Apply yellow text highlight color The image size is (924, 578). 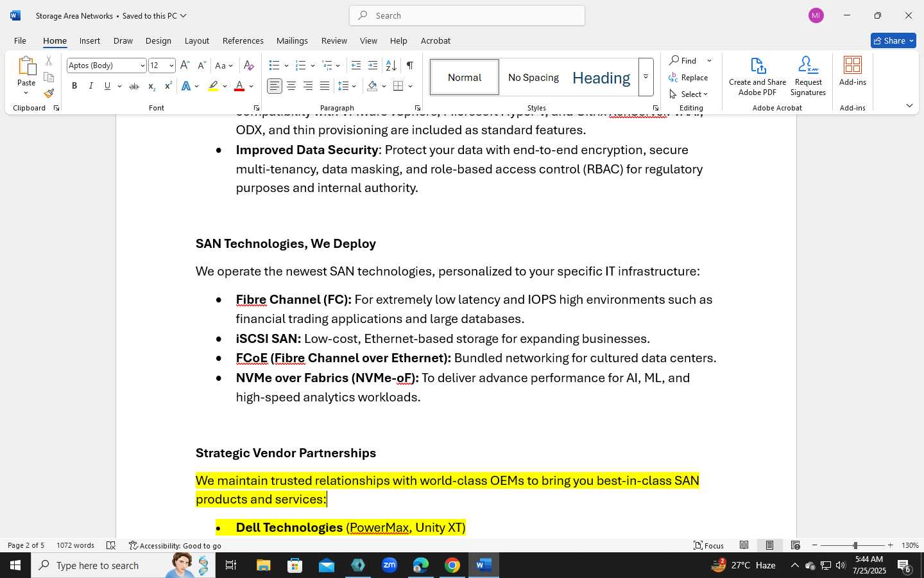(213, 86)
